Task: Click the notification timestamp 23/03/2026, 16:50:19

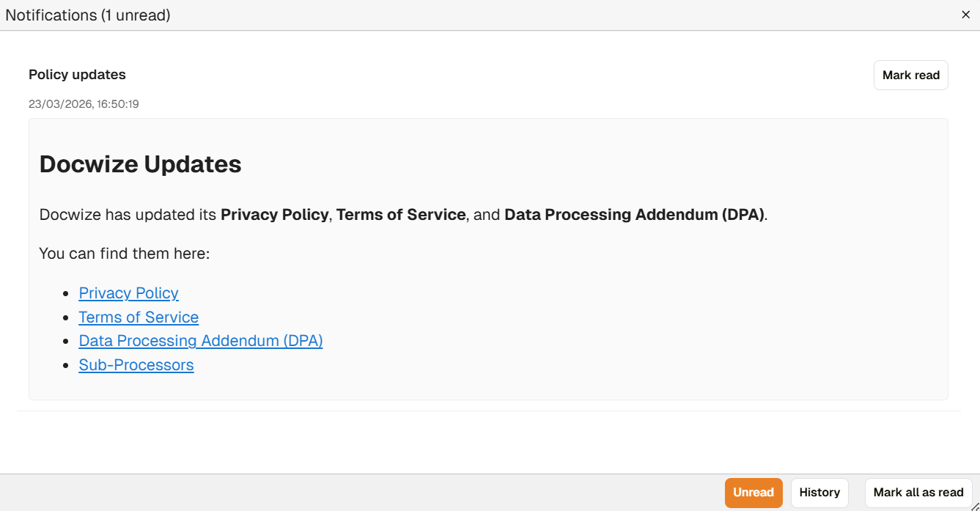Action: pyautogui.click(x=84, y=104)
